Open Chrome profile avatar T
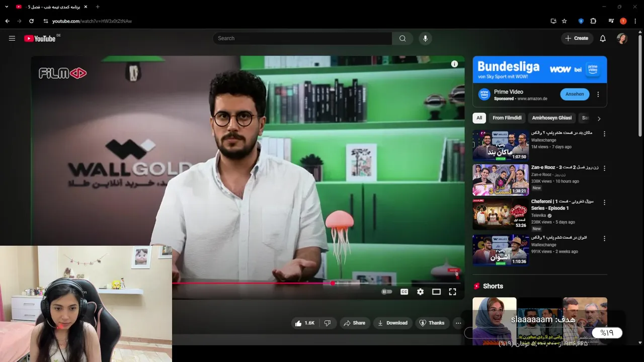Screen dimensions: 644x362 tap(623, 21)
